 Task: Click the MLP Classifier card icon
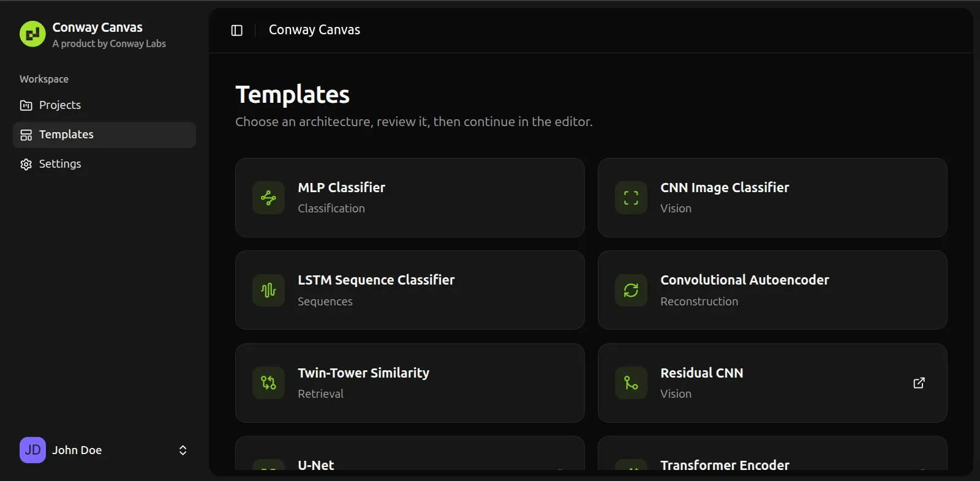click(268, 198)
